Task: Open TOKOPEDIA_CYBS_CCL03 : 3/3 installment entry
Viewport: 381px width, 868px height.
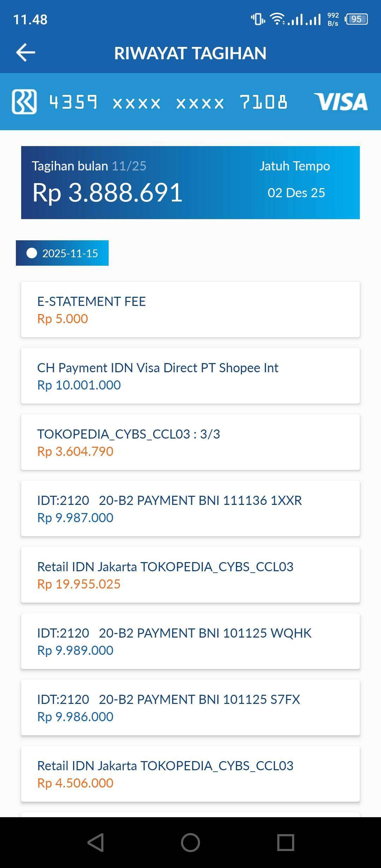Action: (x=190, y=442)
